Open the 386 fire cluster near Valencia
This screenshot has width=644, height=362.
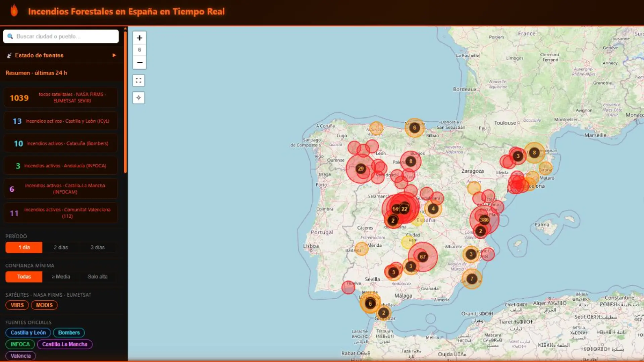coord(484,220)
